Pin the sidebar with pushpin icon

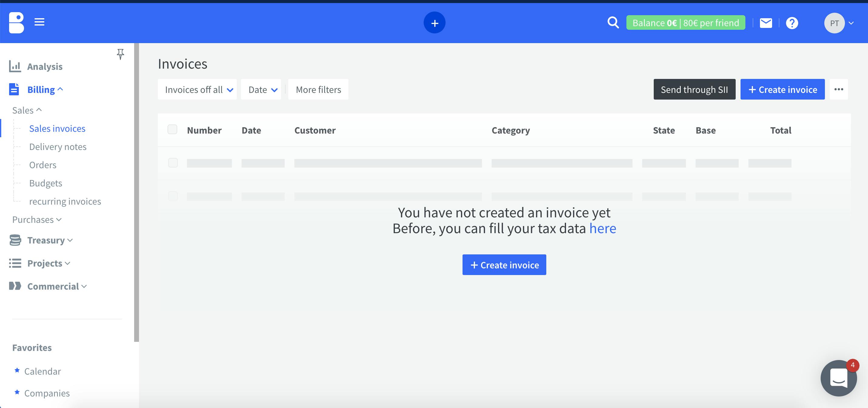120,54
